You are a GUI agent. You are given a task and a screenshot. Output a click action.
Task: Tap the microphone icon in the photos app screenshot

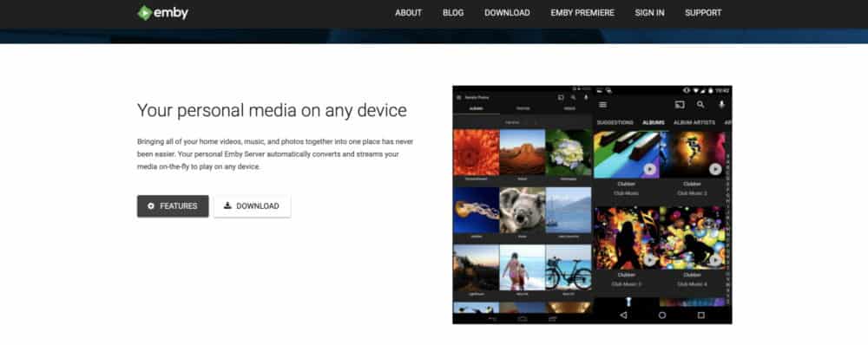[x=586, y=97]
